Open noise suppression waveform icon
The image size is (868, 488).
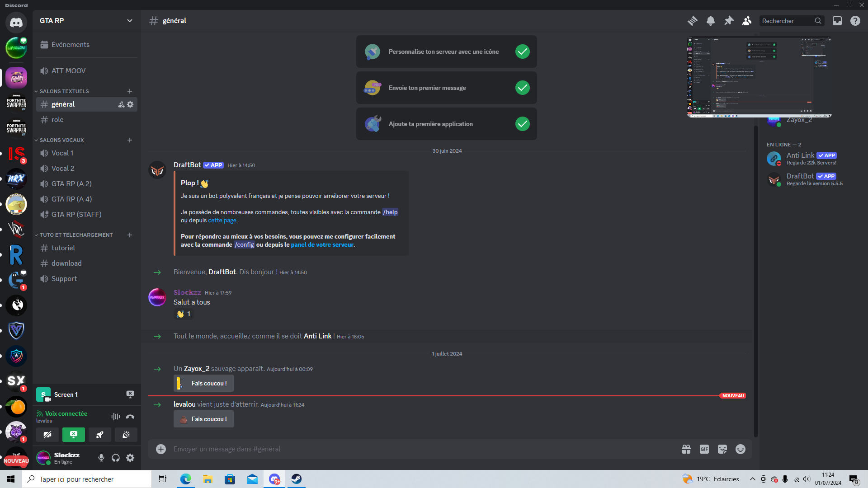click(116, 417)
